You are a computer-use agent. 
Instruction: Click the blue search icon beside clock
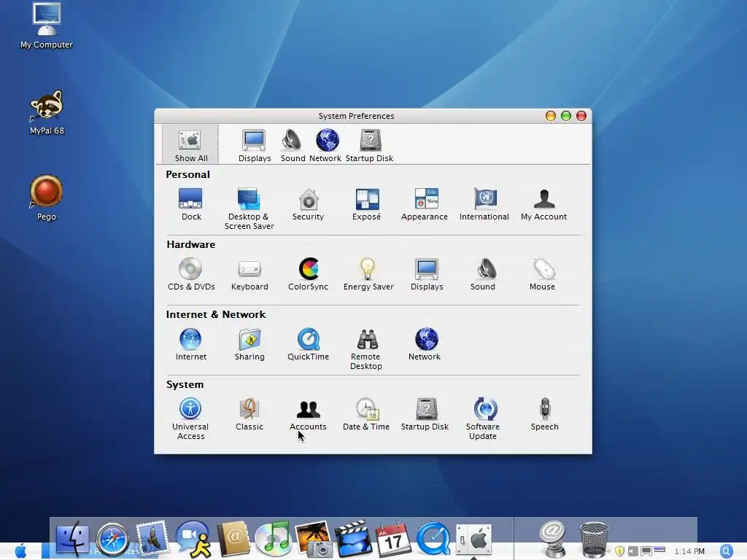coord(727,551)
